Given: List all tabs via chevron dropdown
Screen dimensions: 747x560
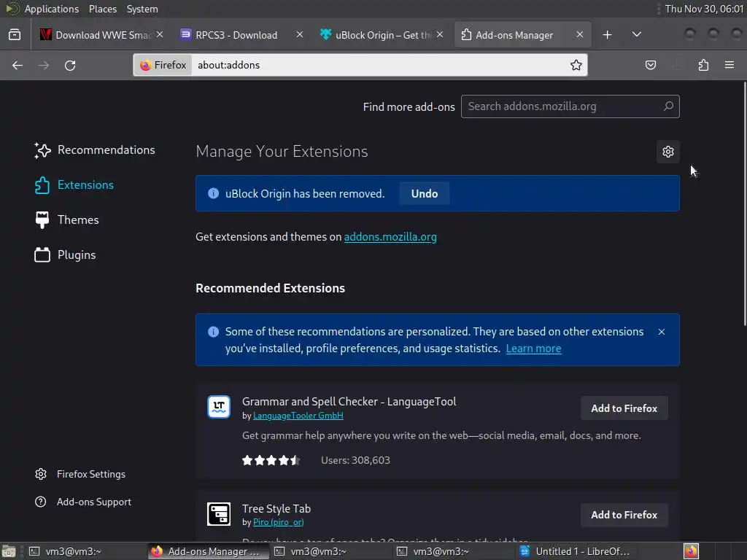Looking at the screenshot, I should pyautogui.click(x=636, y=35).
